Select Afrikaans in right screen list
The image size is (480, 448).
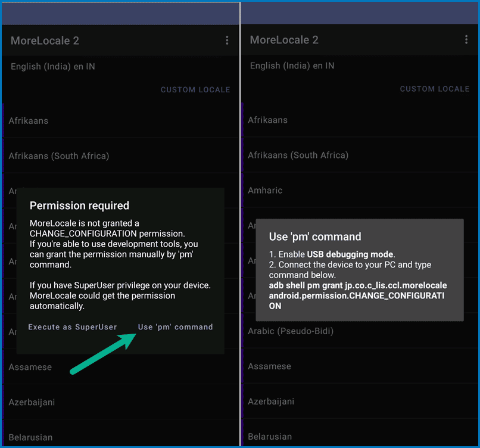pos(360,120)
